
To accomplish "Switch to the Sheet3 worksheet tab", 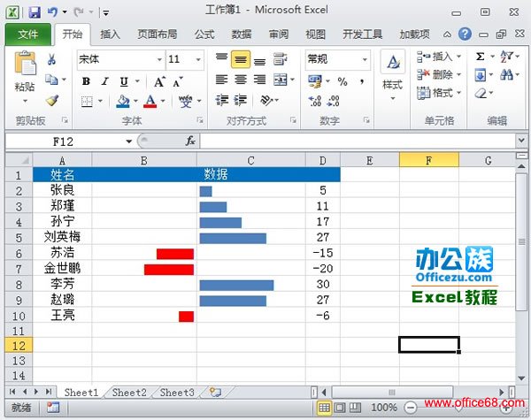I will tap(177, 393).
